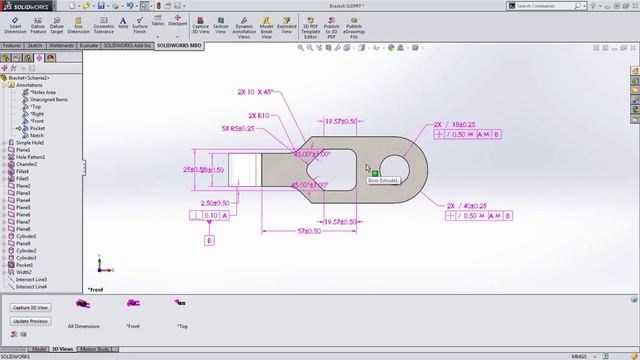
Task: Activate the Size Dimension tool
Action: pyautogui.click(x=78, y=25)
